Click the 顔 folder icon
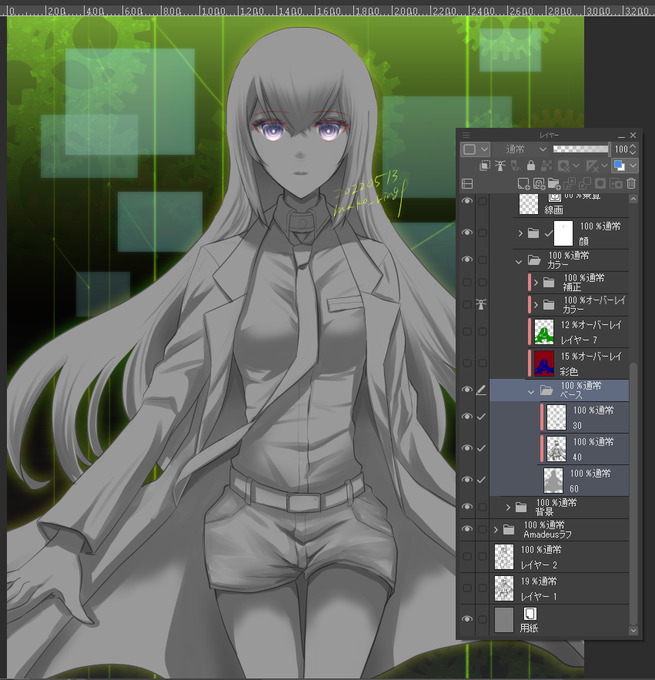This screenshot has height=680, width=655. pos(534,233)
